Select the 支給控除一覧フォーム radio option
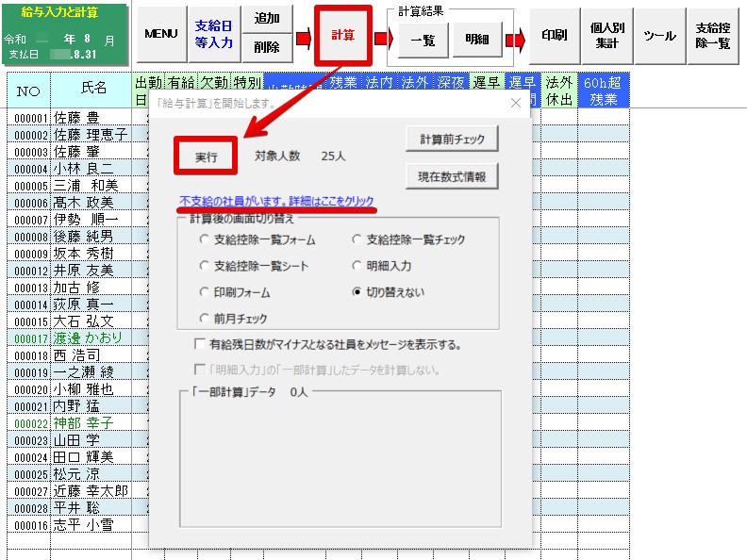The width and height of the screenshot is (747, 560). click(x=205, y=239)
